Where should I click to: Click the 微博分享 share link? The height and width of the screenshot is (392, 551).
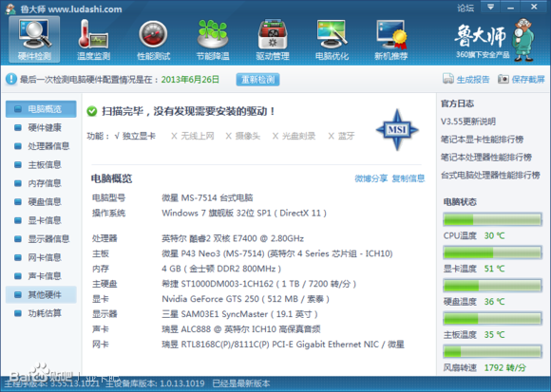[370, 178]
